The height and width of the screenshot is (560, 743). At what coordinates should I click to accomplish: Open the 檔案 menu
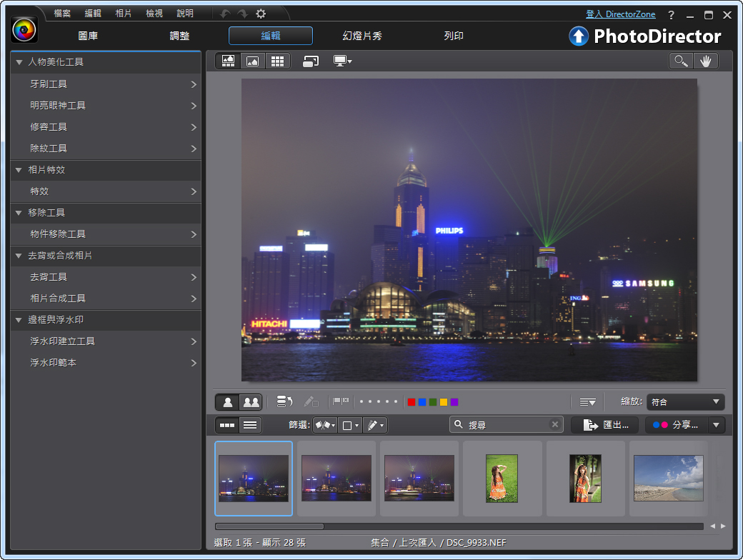click(x=63, y=14)
